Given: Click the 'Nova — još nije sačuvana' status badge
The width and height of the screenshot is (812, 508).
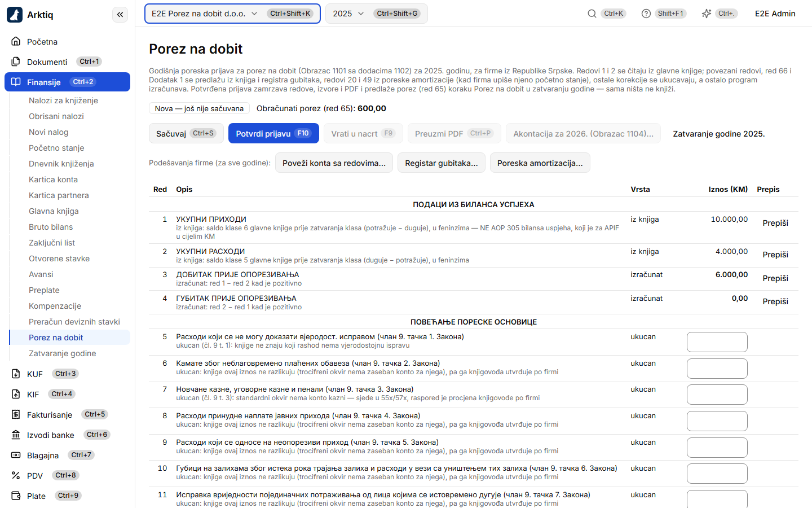Looking at the screenshot, I should [x=200, y=108].
